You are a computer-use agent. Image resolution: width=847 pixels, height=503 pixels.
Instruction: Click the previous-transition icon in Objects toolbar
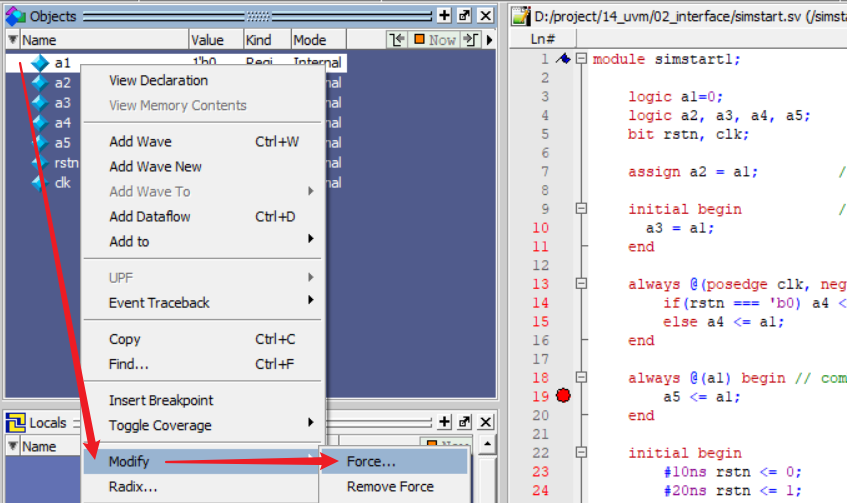click(x=397, y=39)
